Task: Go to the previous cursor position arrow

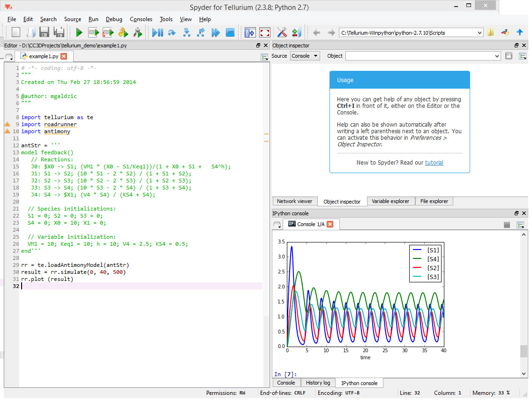Action: 316,33
